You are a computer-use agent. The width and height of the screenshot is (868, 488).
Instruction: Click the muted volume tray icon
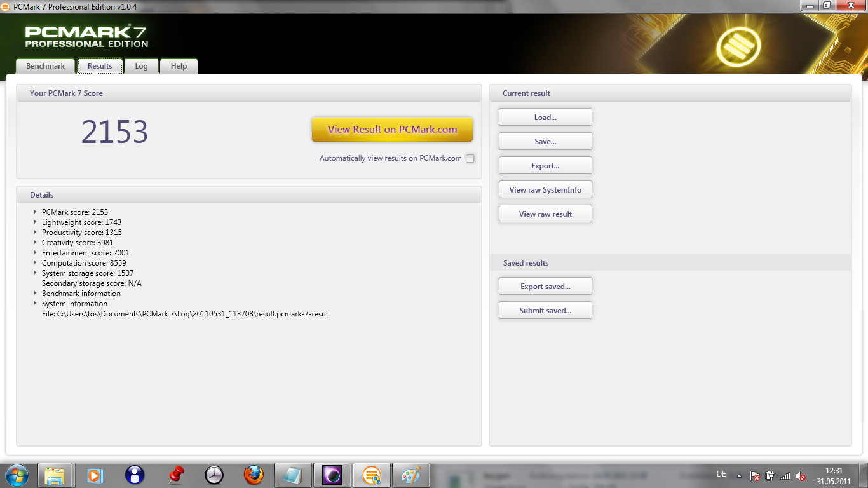801,475
